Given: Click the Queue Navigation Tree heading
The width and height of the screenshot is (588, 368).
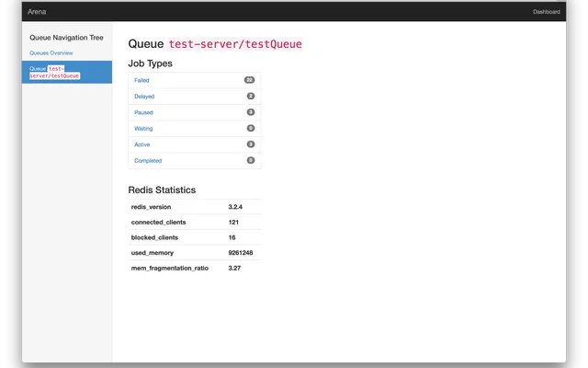Looking at the screenshot, I should tap(66, 38).
